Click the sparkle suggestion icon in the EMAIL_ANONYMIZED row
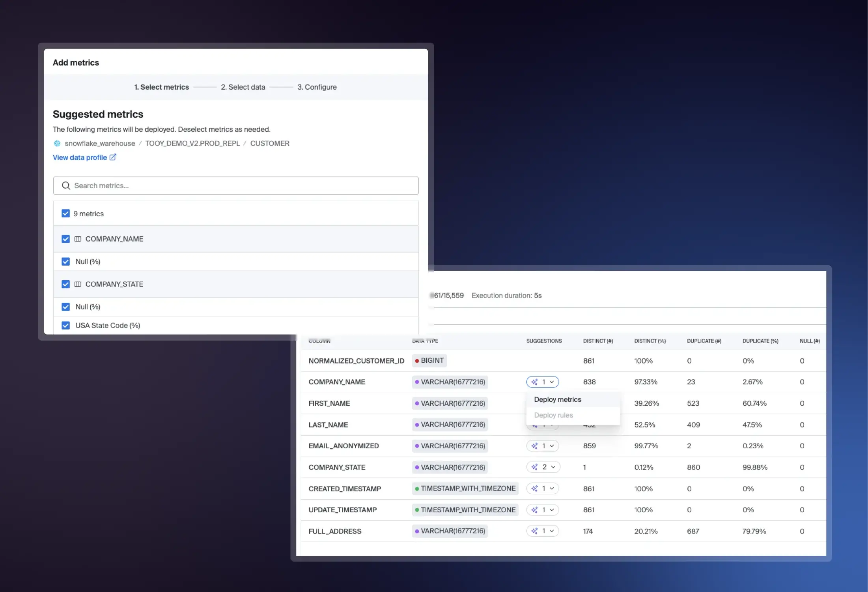The height and width of the screenshot is (592, 868). pos(534,446)
